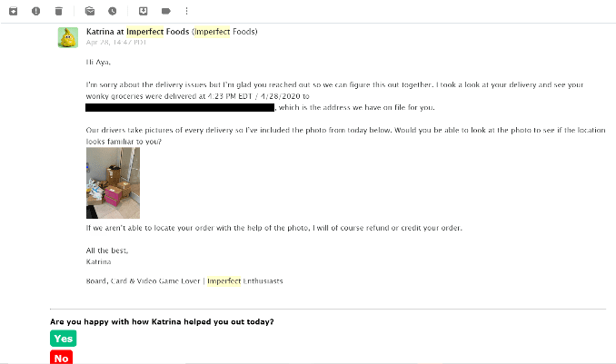Click the parenthesized Imperfect Foods header text
Screen dimensions: 616x364
point(224,32)
